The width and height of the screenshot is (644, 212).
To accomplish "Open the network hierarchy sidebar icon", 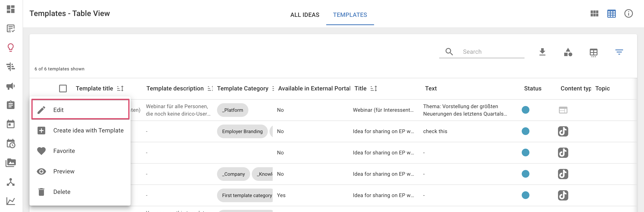I will (10, 182).
